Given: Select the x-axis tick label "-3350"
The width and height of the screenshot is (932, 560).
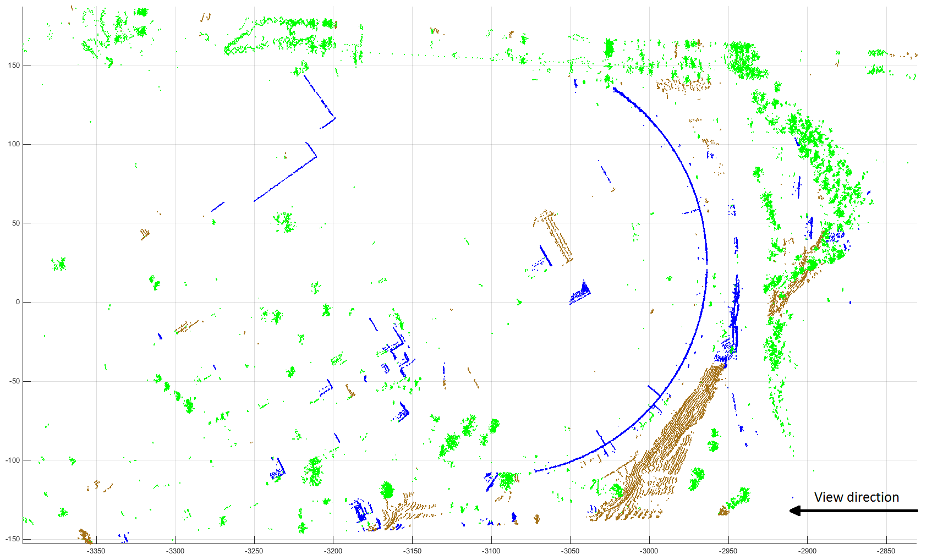Looking at the screenshot, I should pos(96,551).
